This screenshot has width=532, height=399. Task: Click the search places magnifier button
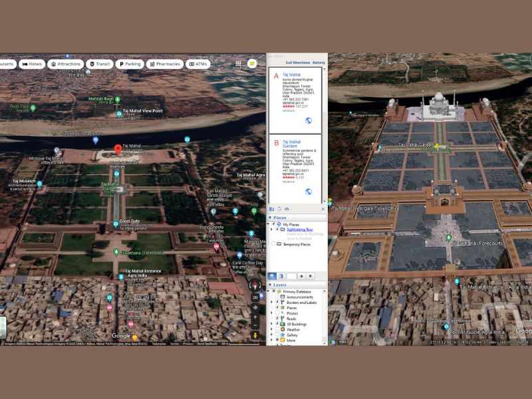(272, 276)
